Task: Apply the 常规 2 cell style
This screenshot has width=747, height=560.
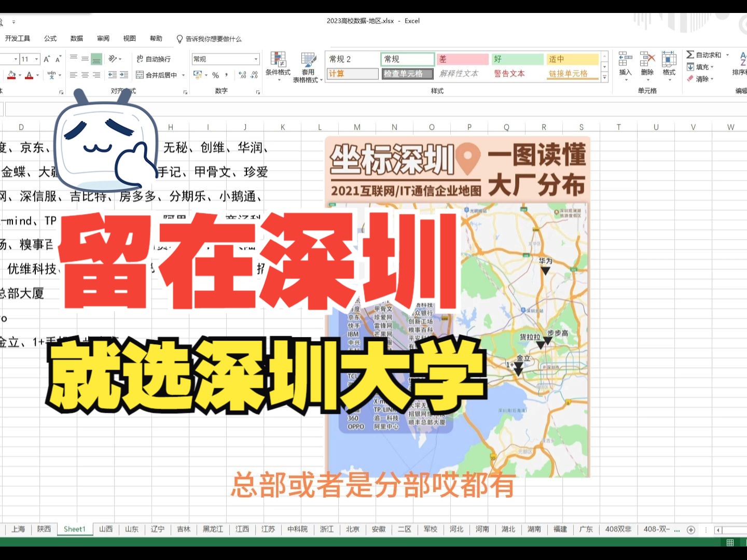Action: (352, 59)
